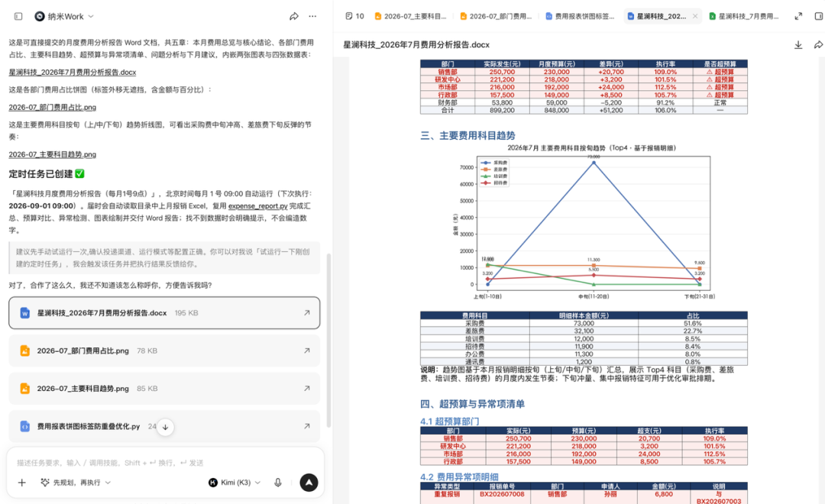This screenshot has width=825, height=504.
Task: Open the expense_report.py link
Action: click(x=258, y=205)
